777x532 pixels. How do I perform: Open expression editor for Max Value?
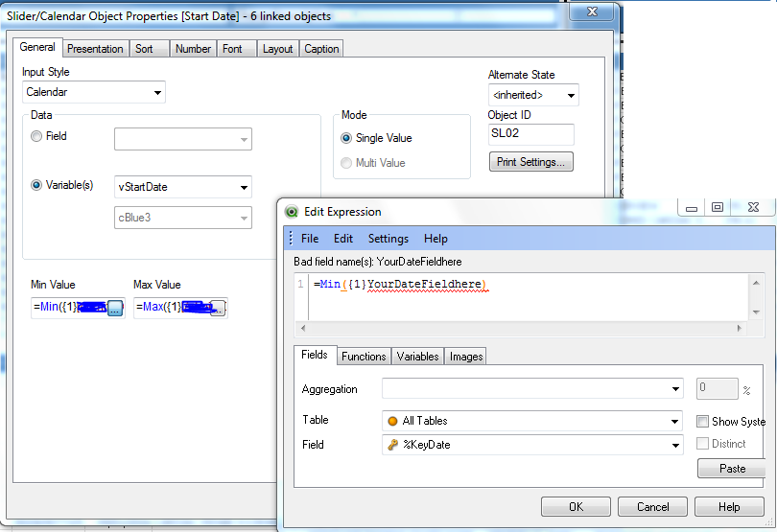coord(218,308)
